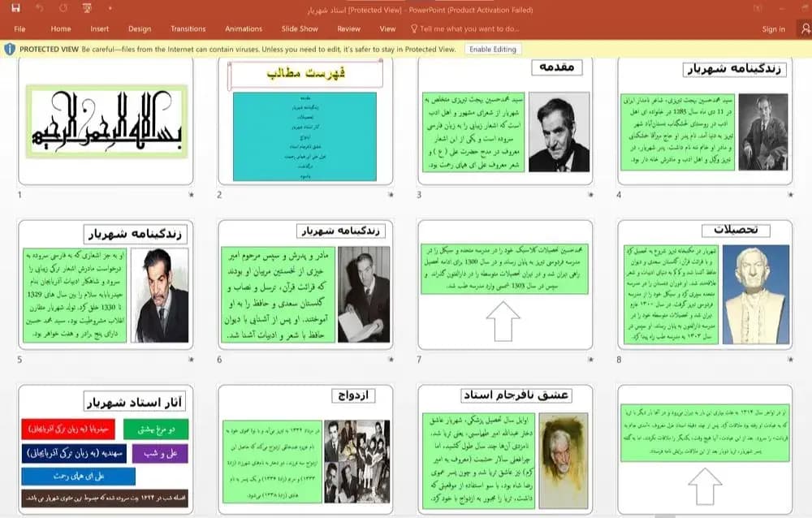812x518 pixels.
Task: Switch to the Review tab
Action: click(348, 29)
